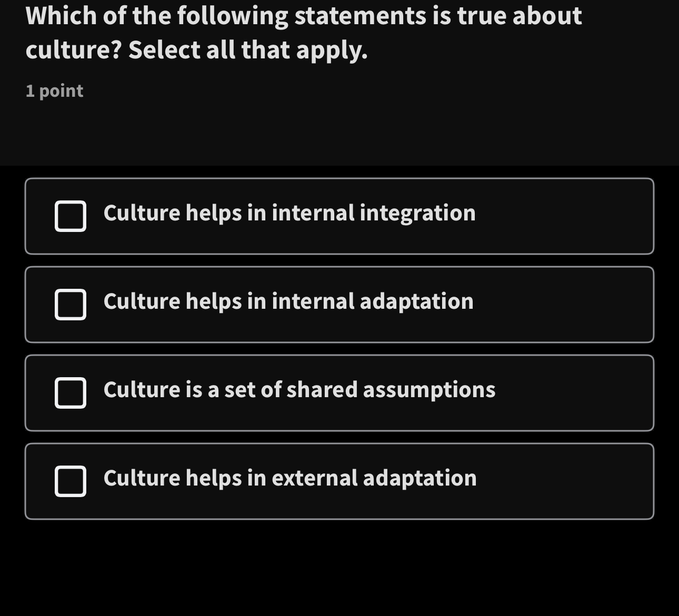Click the text 'Culture is a set of shared assumptions'
The height and width of the screenshot is (616, 679).
pyautogui.click(x=300, y=389)
